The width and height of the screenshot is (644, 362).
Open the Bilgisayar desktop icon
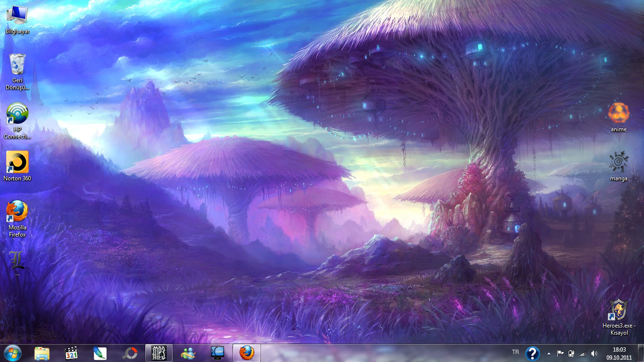pyautogui.click(x=17, y=20)
